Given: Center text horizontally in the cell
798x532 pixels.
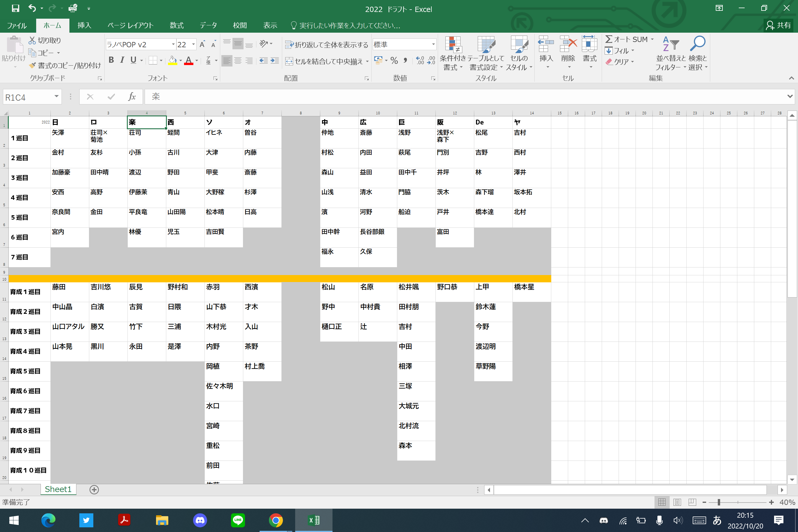Looking at the screenshot, I should (x=238, y=61).
